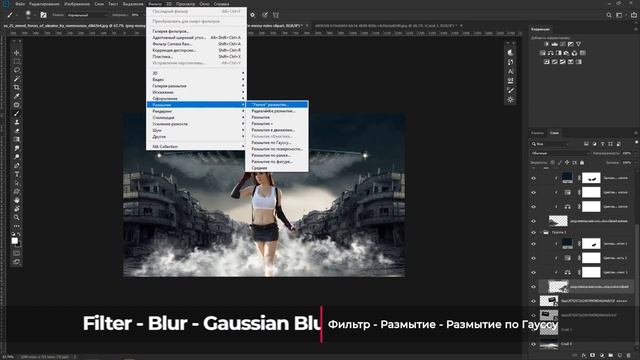The height and width of the screenshot is (360, 640).
Task: Open the 'Файл' menu
Action: [x=20, y=4]
